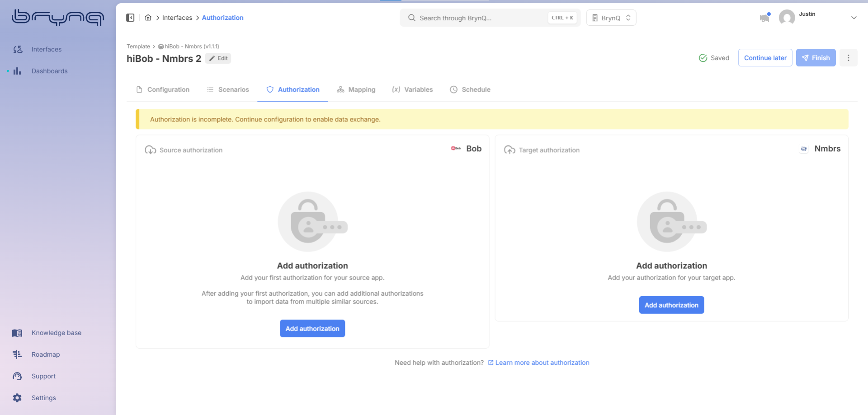The width and height of the screenshot is (868, 415).
Task: Click the Support headset icon
Action: point(17,376)
